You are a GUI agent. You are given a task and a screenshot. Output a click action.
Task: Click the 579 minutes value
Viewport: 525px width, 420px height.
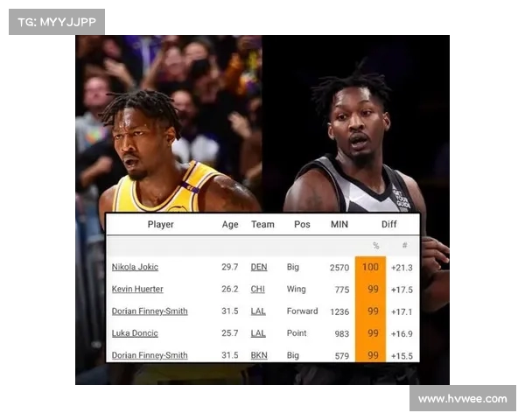[342, 356]
